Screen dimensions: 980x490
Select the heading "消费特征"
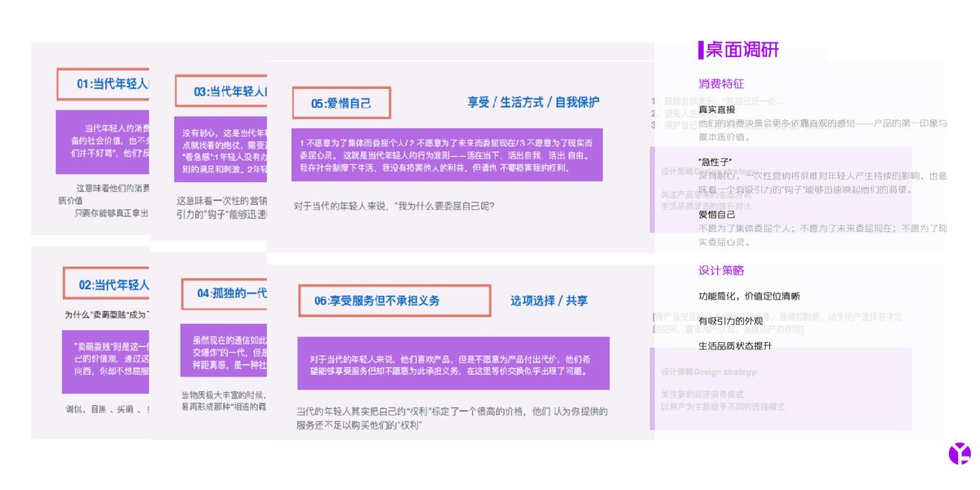[721, 84]
